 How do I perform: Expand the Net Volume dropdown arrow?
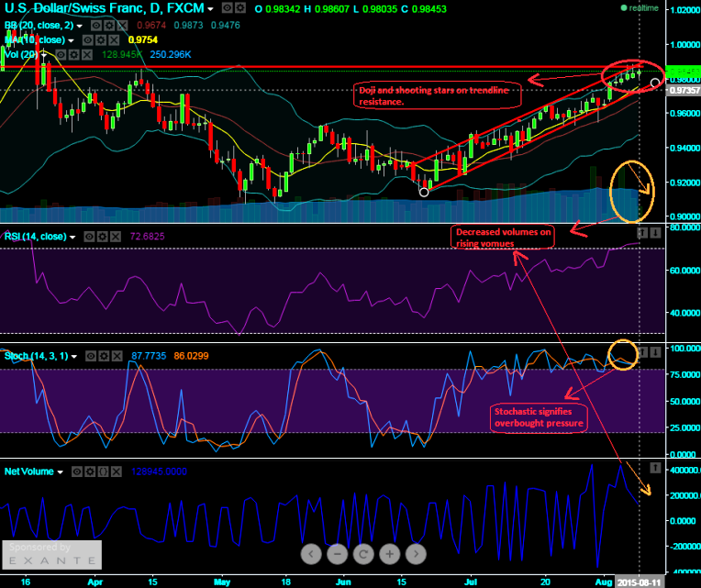[x=60, y=472]
